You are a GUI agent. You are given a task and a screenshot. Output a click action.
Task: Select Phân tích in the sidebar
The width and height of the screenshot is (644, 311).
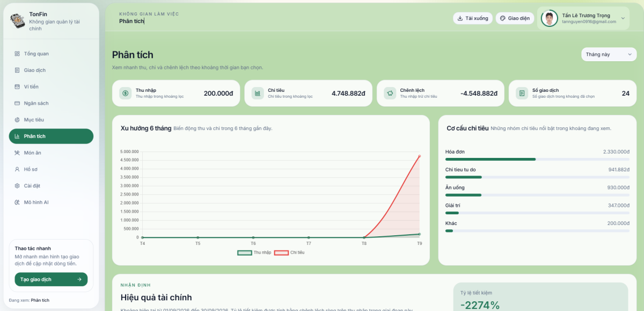[x=51, y=136]
